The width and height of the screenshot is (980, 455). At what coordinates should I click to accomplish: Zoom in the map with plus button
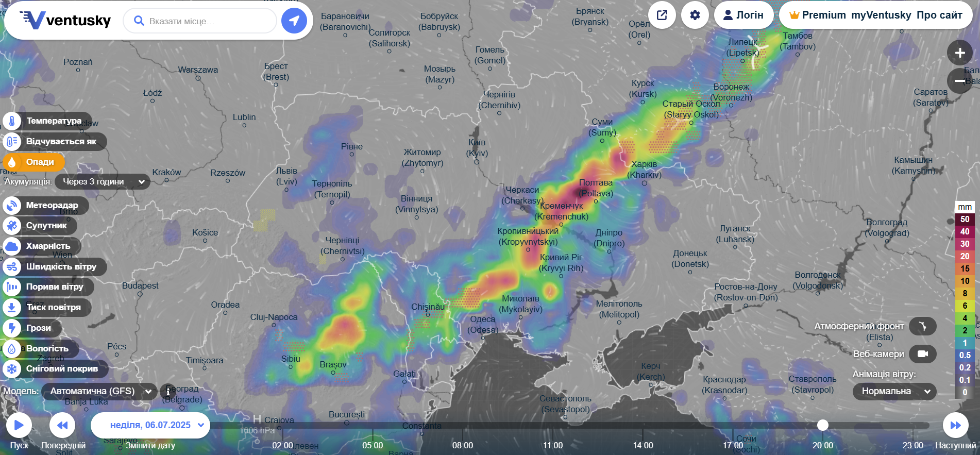[959, 53]
